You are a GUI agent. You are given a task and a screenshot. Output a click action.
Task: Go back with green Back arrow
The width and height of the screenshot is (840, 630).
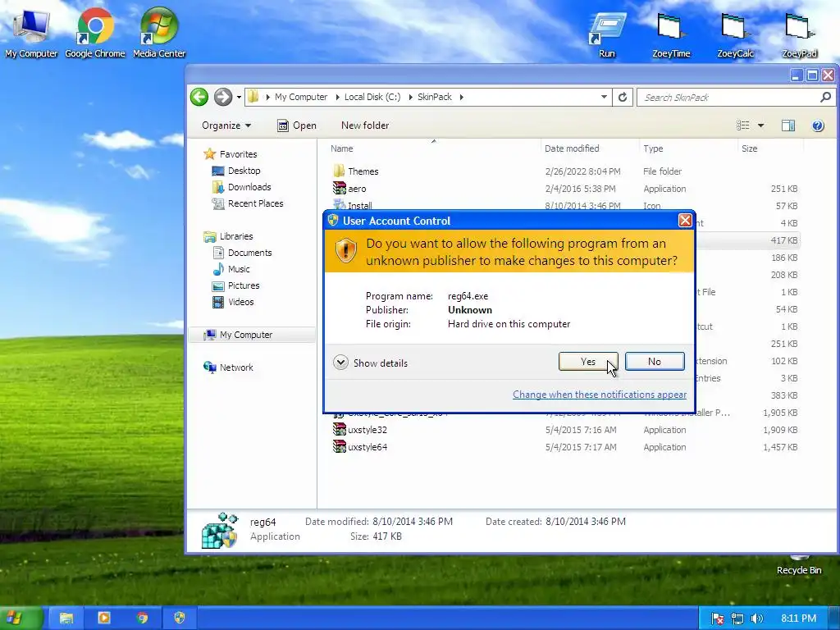[x=199, y=97]
